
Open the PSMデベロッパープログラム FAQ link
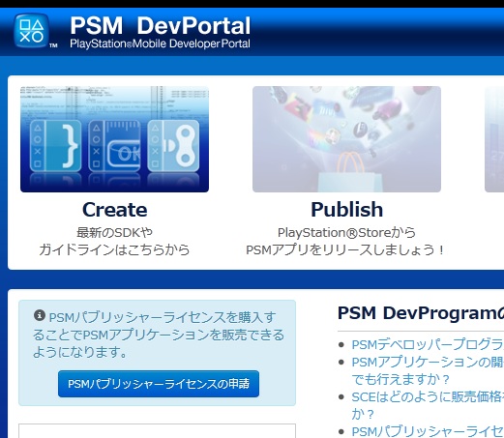pos(428,344)
